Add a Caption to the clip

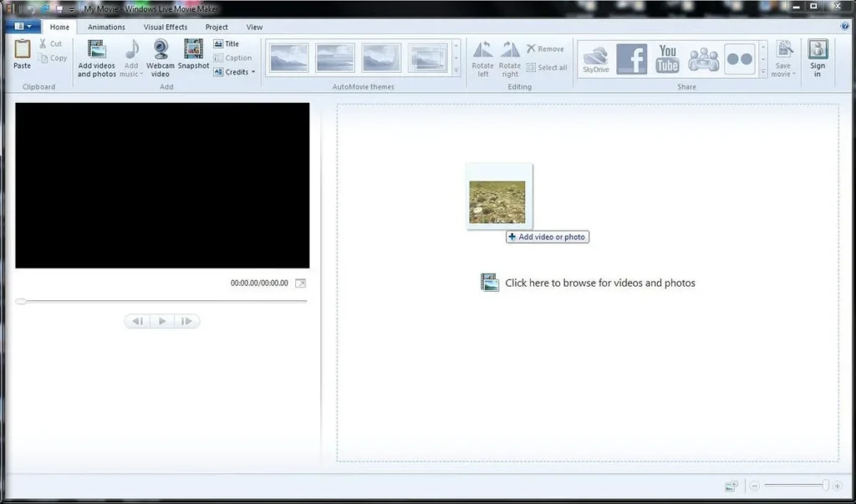[x=233, y=58]
